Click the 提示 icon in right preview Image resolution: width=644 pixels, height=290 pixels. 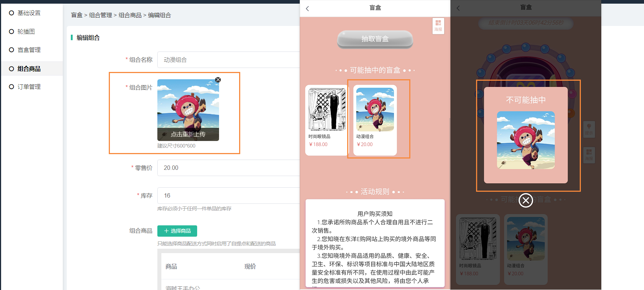pyautogui.click(x=589, y=129)
